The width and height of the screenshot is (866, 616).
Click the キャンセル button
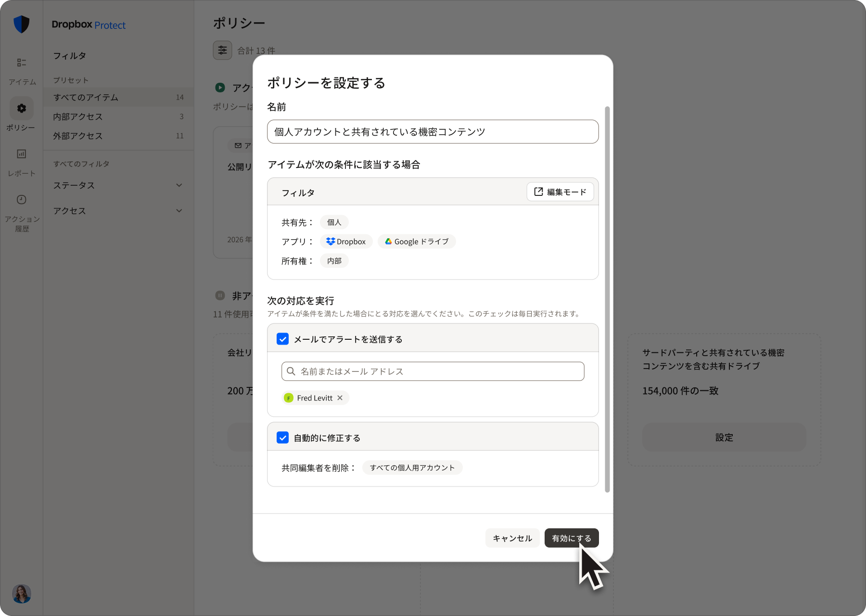click(x=512, y=538)
